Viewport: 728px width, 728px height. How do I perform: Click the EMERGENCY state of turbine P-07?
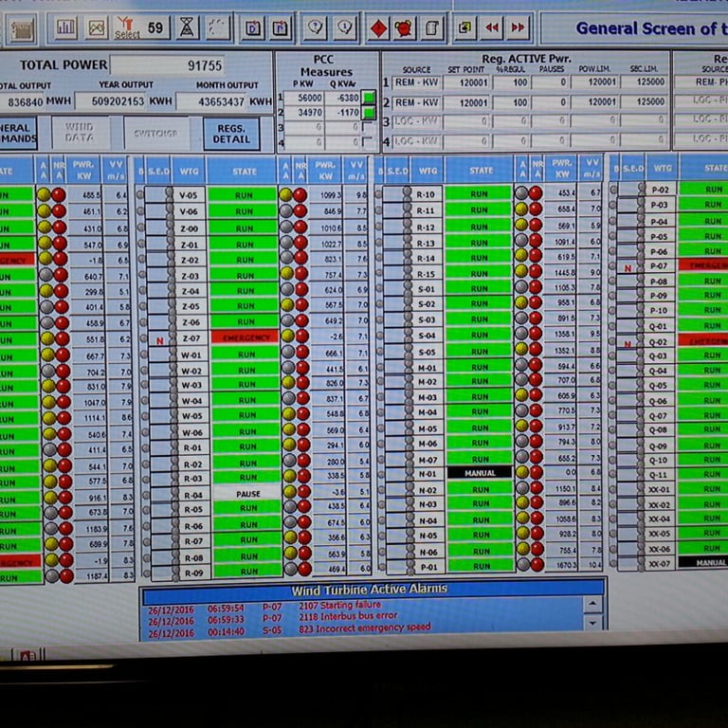pos(703,265)
